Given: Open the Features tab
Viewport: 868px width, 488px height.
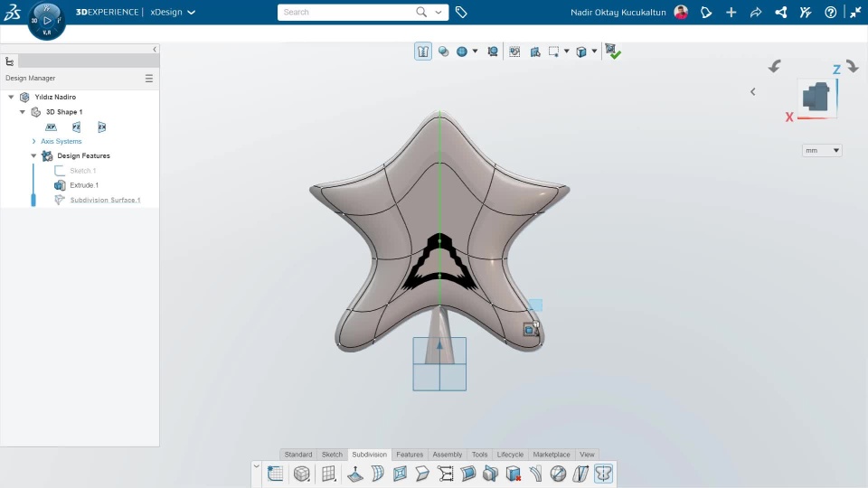Looking at the screenshot, I should 410,455.
